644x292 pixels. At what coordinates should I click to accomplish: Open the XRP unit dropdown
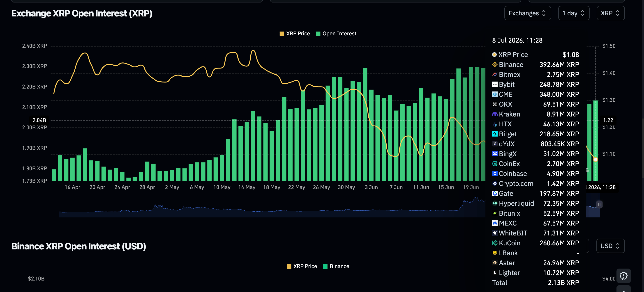[x=610, y=13]
